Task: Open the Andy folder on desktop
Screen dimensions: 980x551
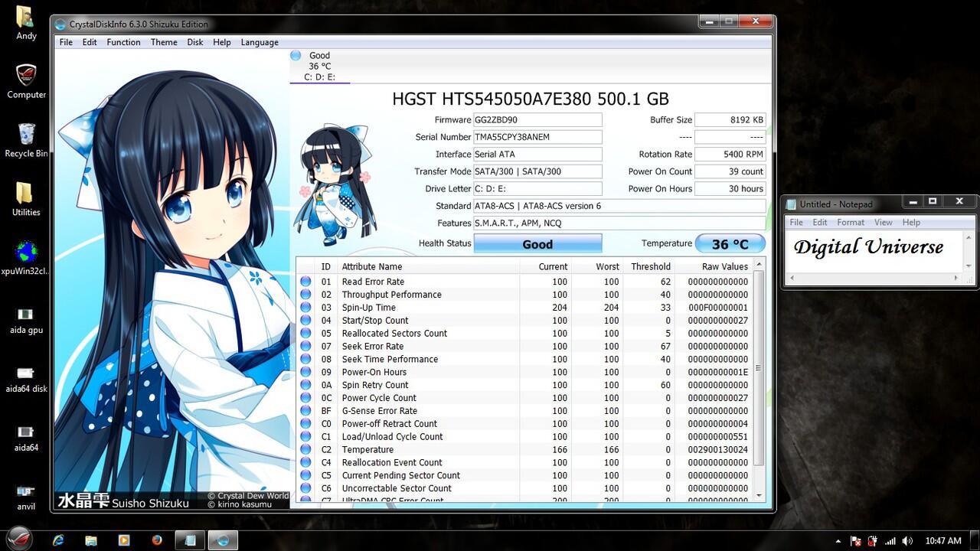Action: click(26, 23)
